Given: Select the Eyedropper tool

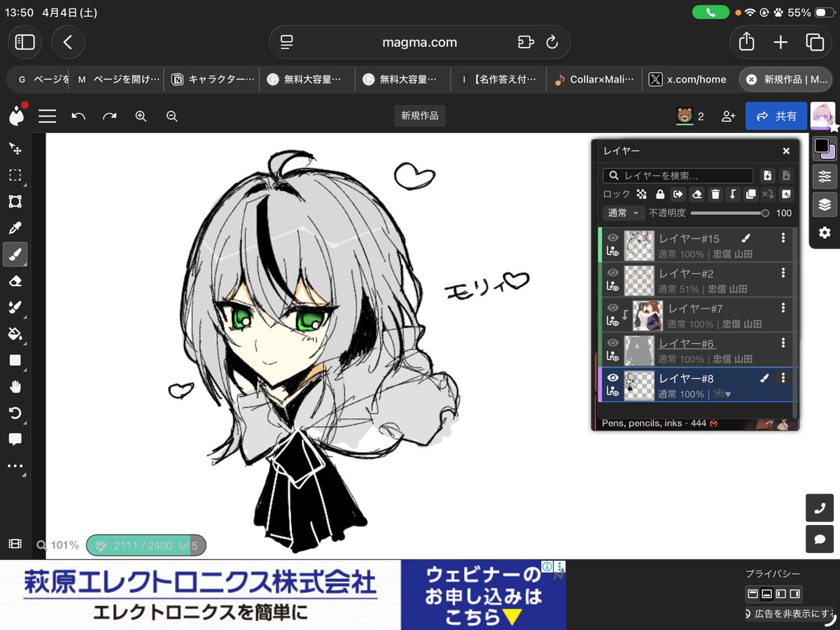Looking at the screenshot, I should click(15, 227).
